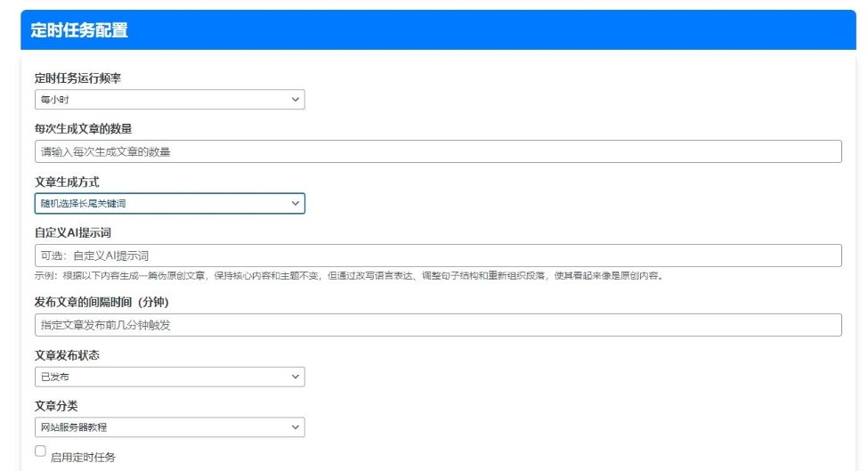Open the 定时任务运行频率 dropdown showing 每小时
The image size is (868, 471).
169,100
